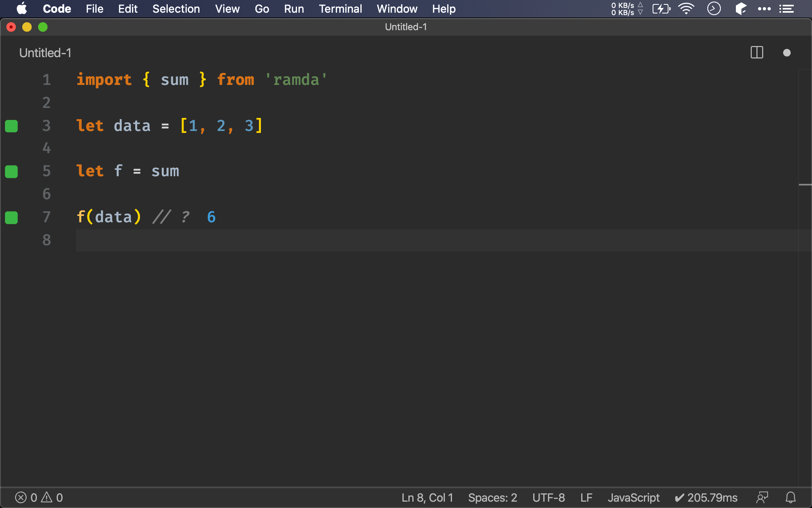Screen dimensions: 812x508
Task: Open the File menu
Action: (94, 9)
